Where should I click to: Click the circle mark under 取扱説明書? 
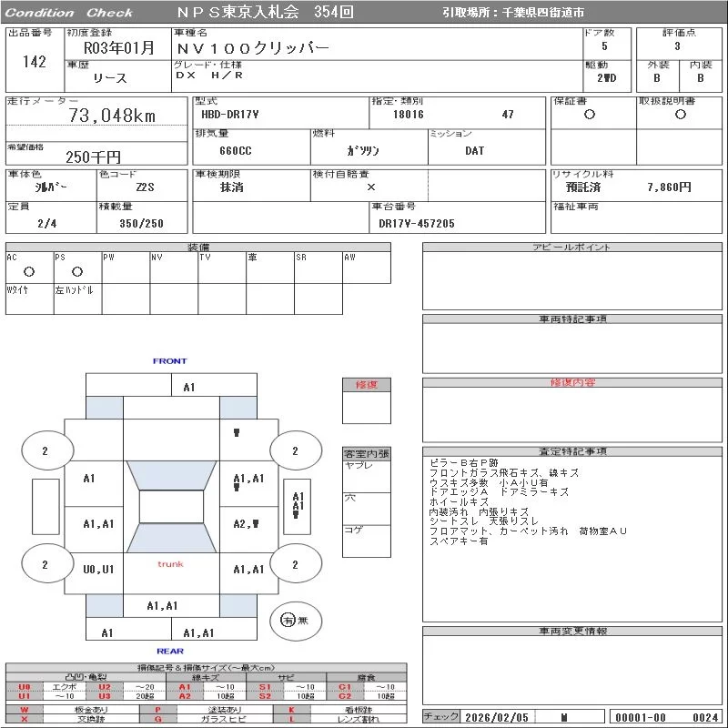coord(679,115)
